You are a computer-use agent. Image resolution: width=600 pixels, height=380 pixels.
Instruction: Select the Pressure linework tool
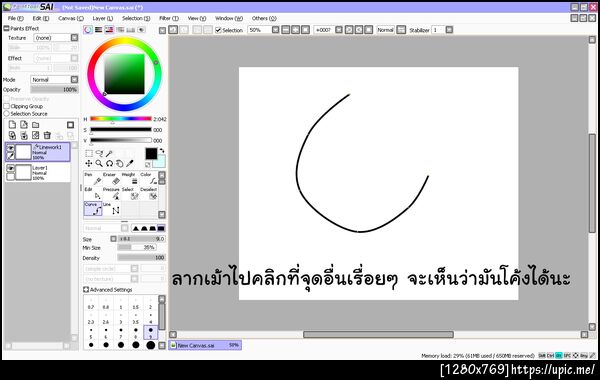click(x=111, y=194)
